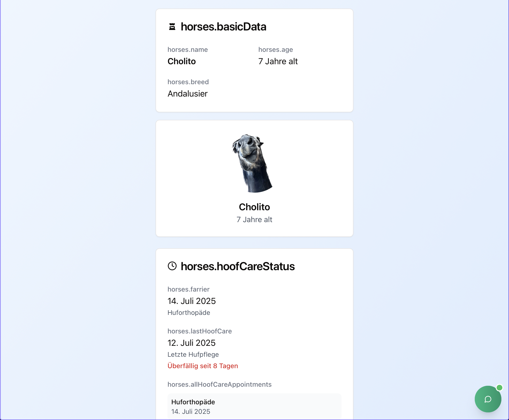Click the horses.allHoofCareAppointments label
Screen dimensions: 509x420
(220, 384)
